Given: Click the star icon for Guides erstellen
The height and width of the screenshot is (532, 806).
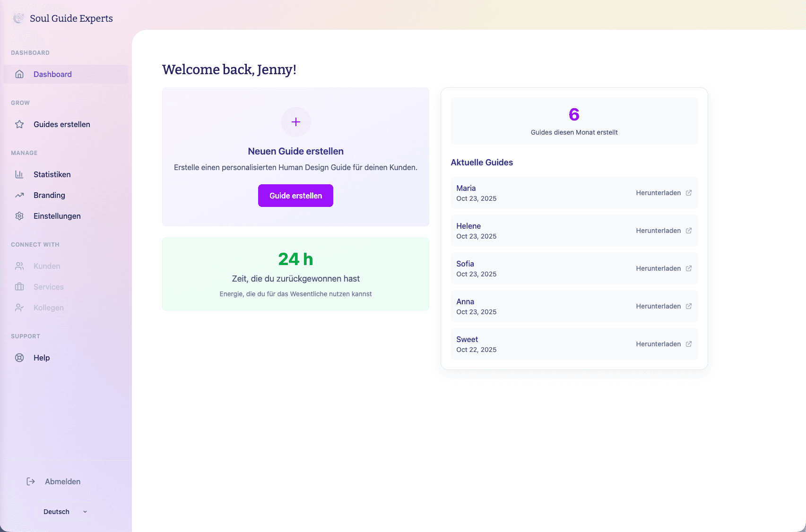Looking at the screenshot, I should point(19,124).
